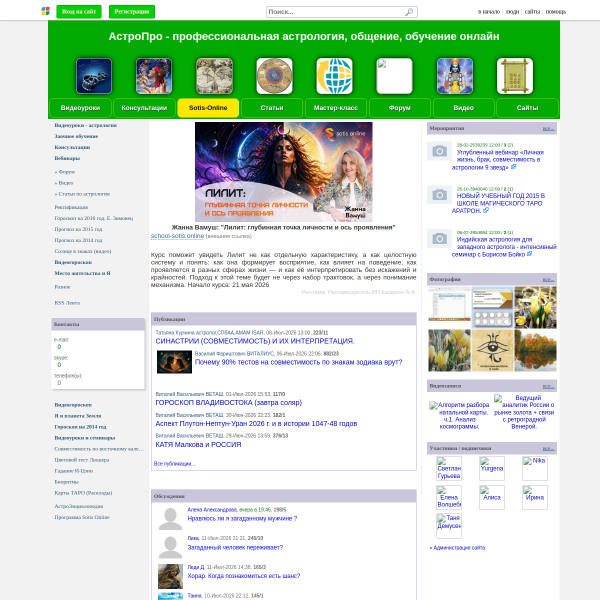
Task: Open Нравлюсь ли я загаданному мужчине discussion
Action: (x=242, y=518)
